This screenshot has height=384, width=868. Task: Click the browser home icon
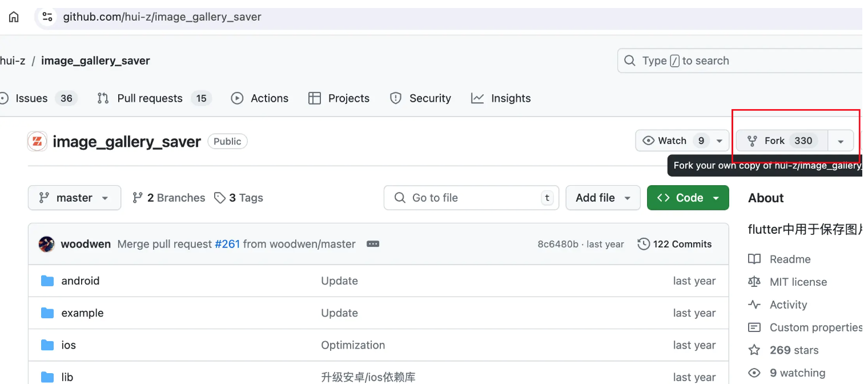click(14, 17)
